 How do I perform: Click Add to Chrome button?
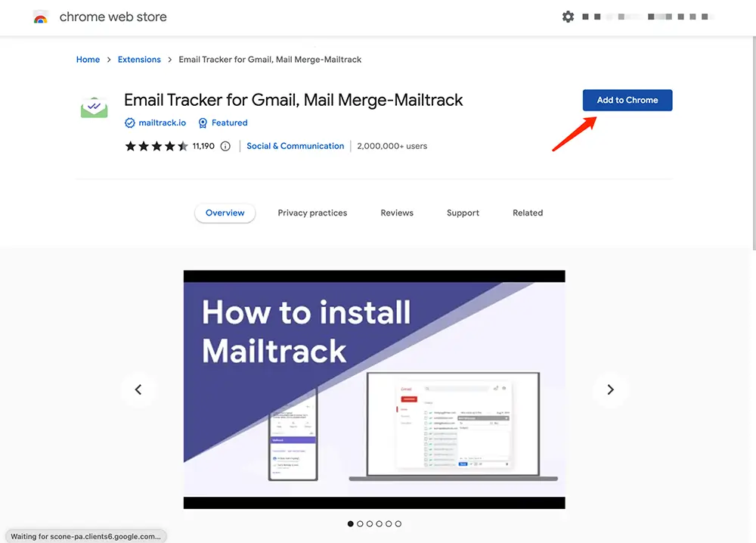click(x=627, y=101)
